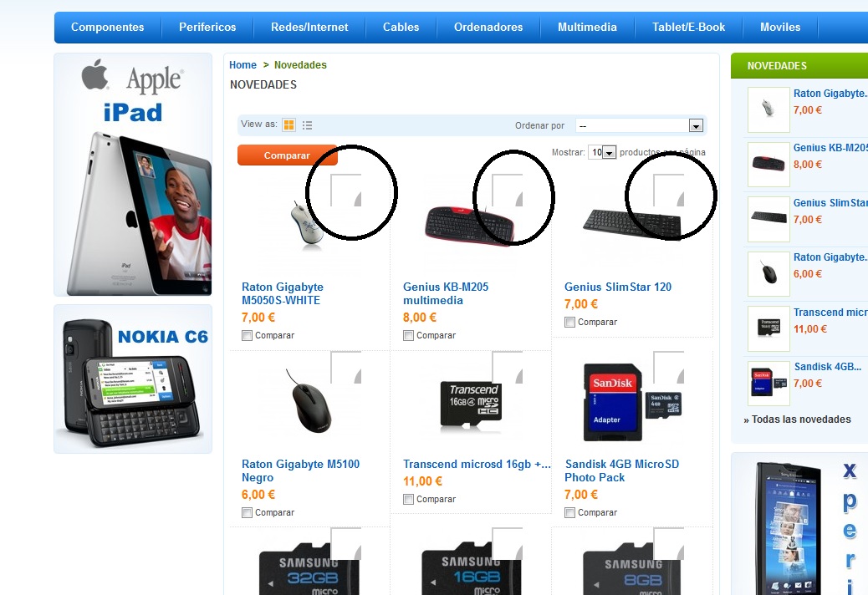The width and height of the screenshot is (868, 595).
Task: Enable Comparar for Genius SlimStar 120
Action: [x=569, y=322]
